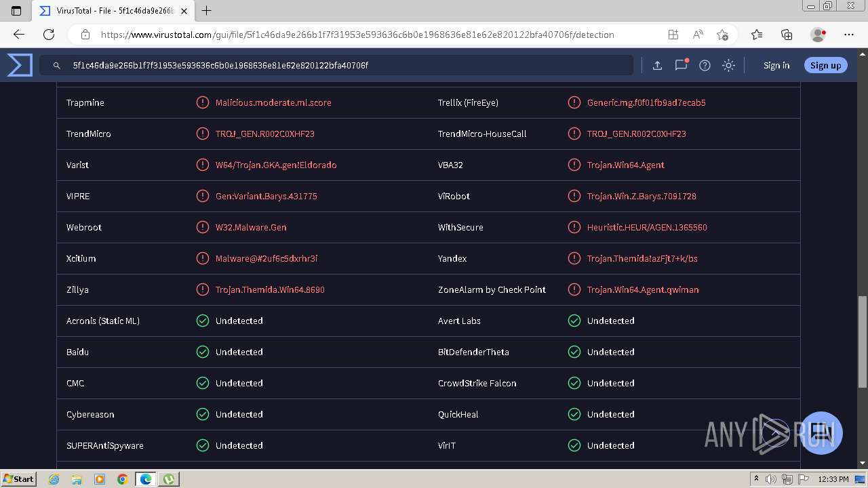Add this page to favorites
This screenshot has height=488, width=868.
[x=722, y=35]
